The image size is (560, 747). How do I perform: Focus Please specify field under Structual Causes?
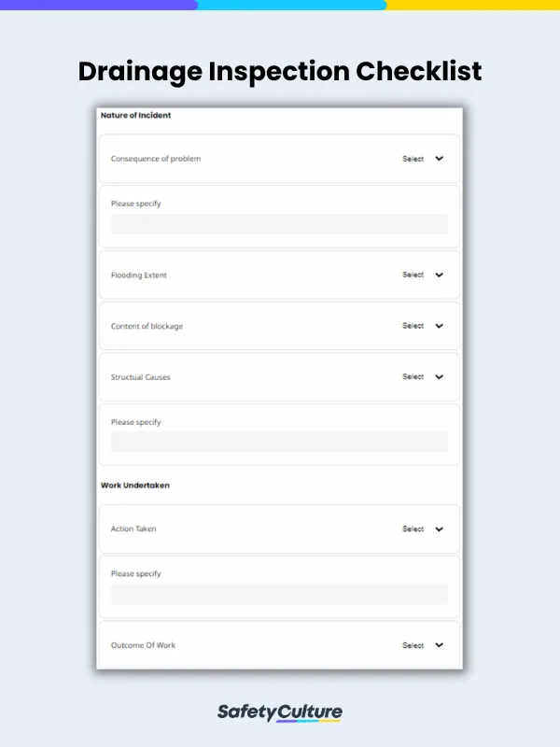(279, 442)
